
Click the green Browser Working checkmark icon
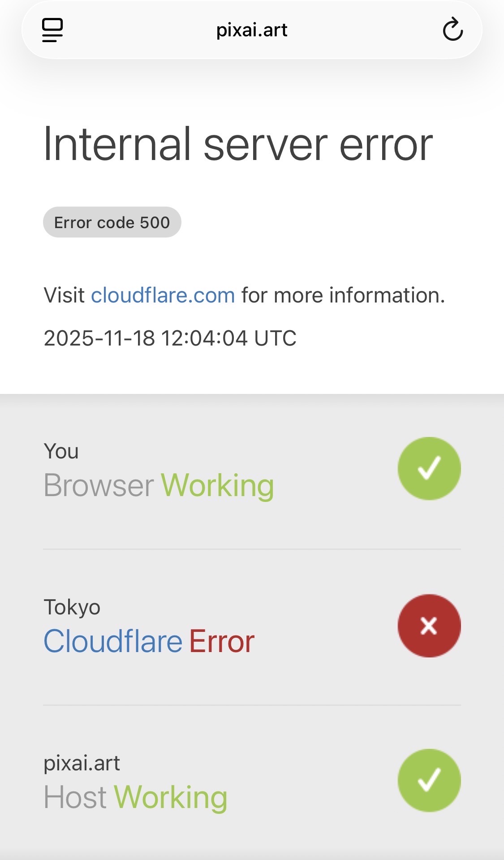pos(429,468)
